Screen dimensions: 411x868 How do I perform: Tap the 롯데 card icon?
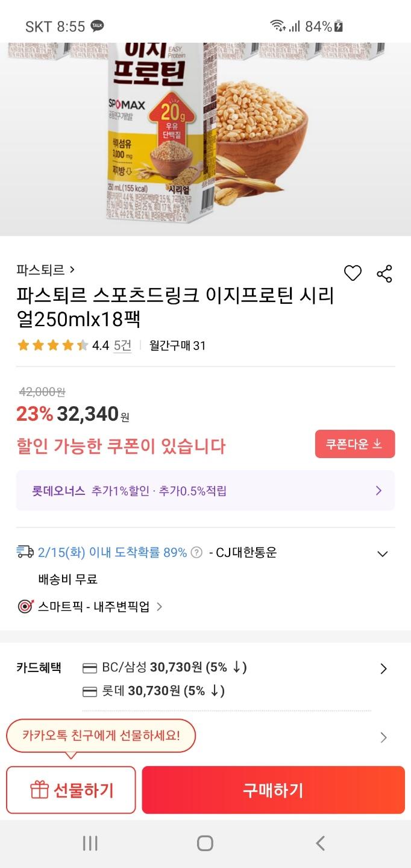(x=90, y=691)
